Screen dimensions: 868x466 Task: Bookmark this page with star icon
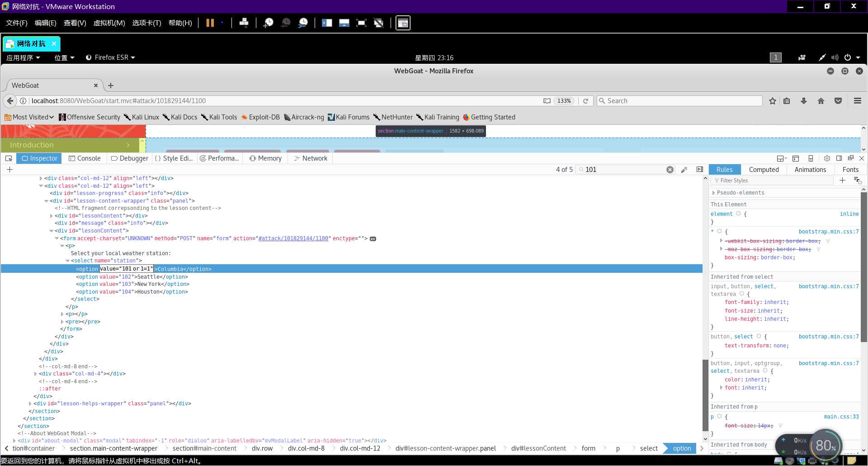pyautogui.click(x=773, y=101)
